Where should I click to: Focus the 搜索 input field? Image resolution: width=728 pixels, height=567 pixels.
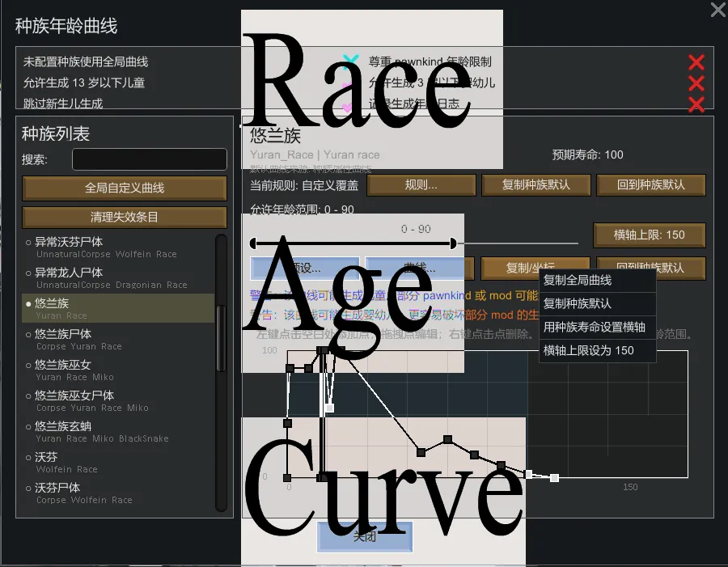point(149,159)
